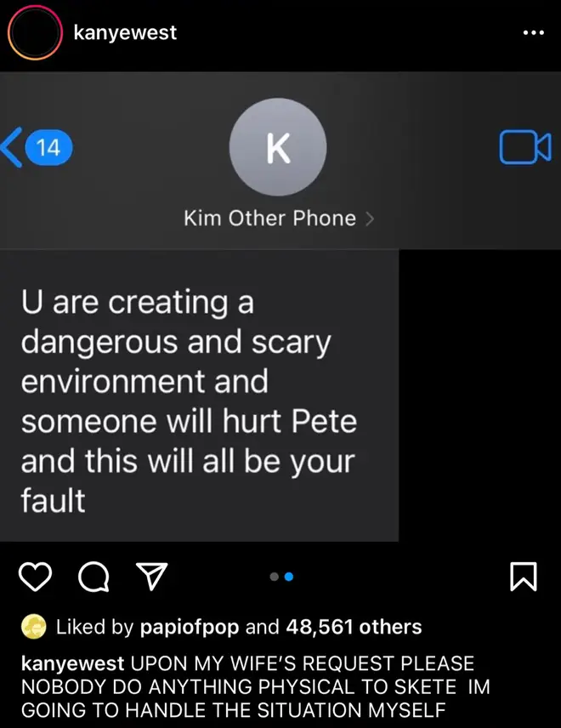
Task: Start video call with camera icon
Action: (525, 148)
